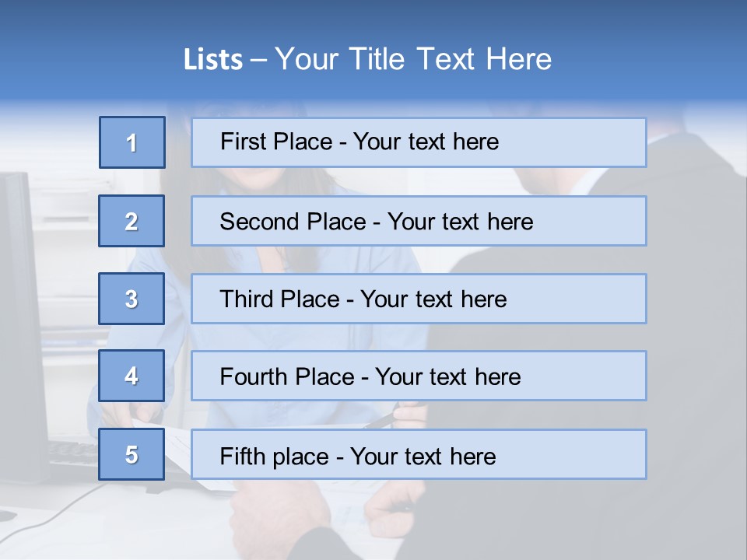Click the Fifth place text bar
The image size is (747, 560).
click(x=419, y=454)
